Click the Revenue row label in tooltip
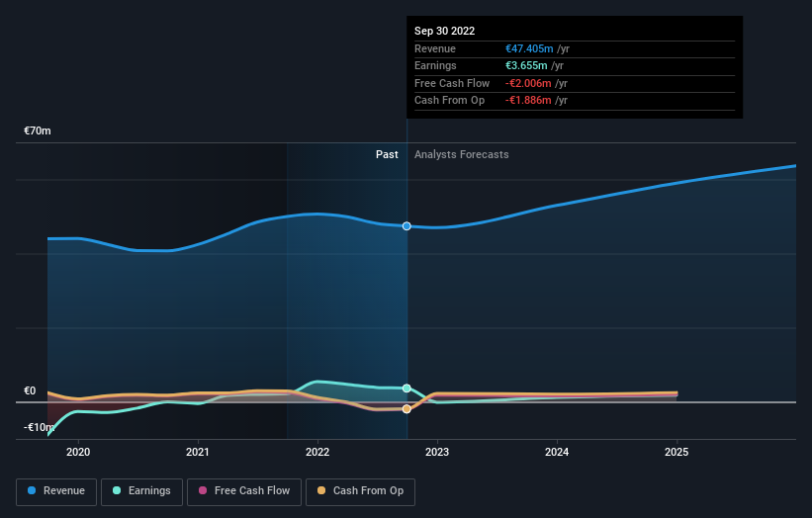812x518 pixels. click(x=435, y=48)
